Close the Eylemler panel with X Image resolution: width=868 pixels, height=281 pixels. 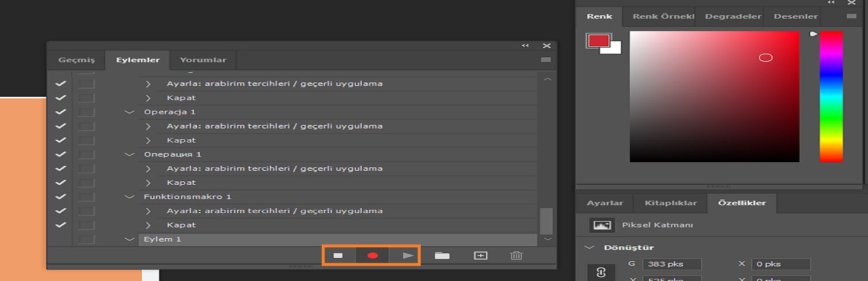[x=546, y=45]
